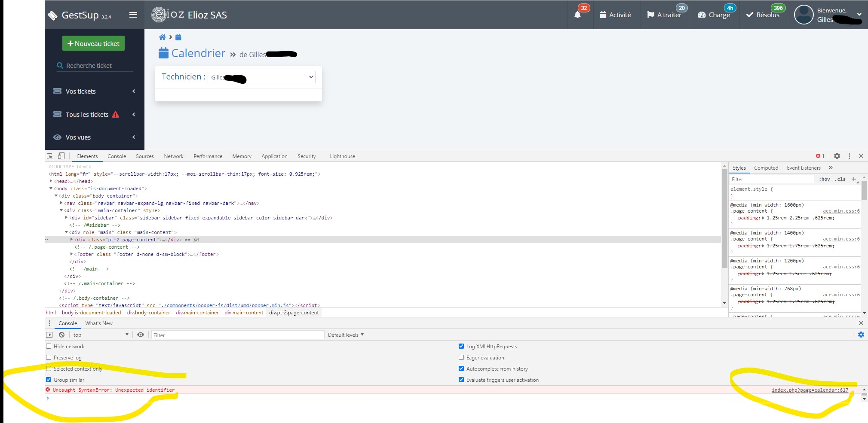
Task: Switch to the DevTools Performance tab
Action: click(208, 156)
